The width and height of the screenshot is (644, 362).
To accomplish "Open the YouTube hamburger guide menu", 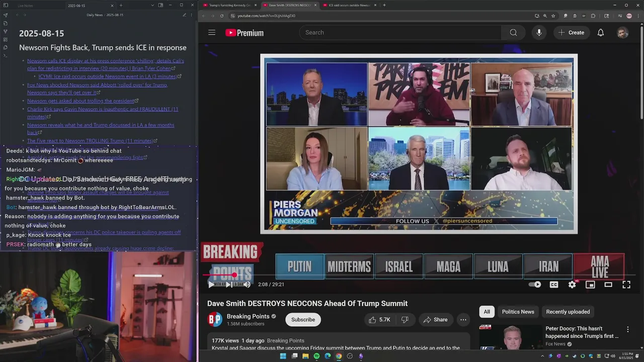I will 212,33.
